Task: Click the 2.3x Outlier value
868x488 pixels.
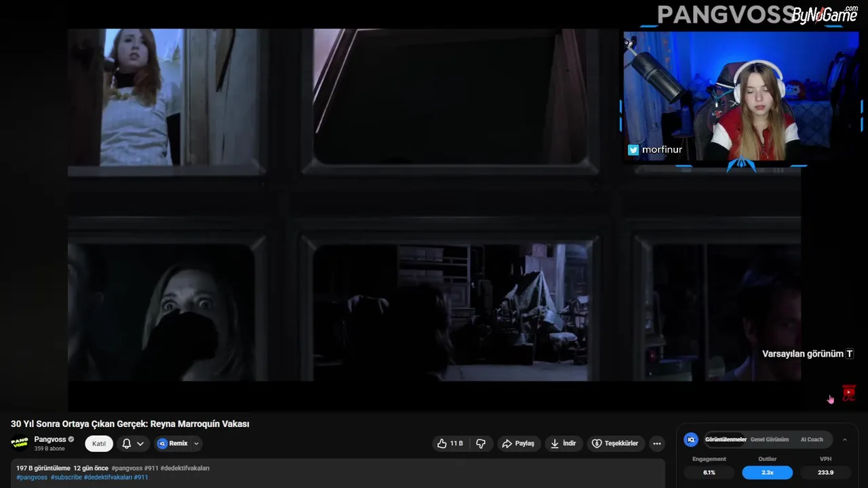Action: (x=767, y=472)
